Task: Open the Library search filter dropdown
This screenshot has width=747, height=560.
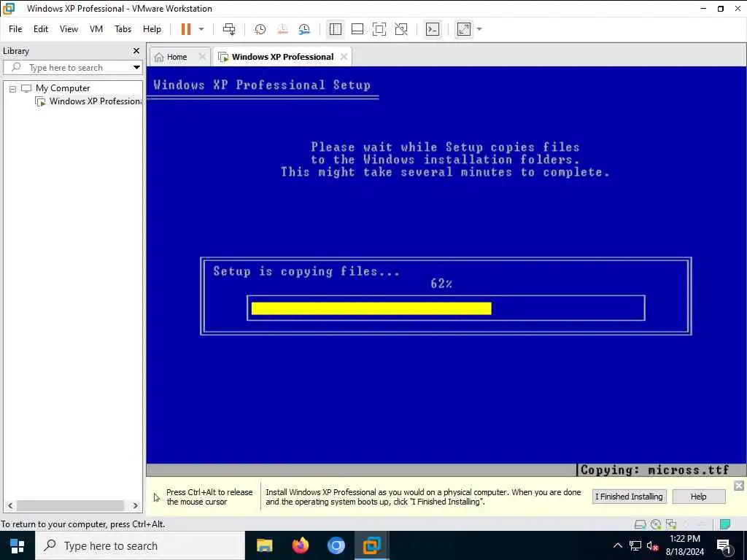Action: (136, 68)
